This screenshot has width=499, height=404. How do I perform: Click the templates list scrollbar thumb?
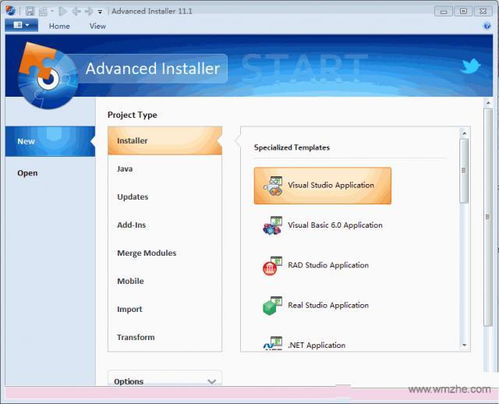click(x=464, y=171)
